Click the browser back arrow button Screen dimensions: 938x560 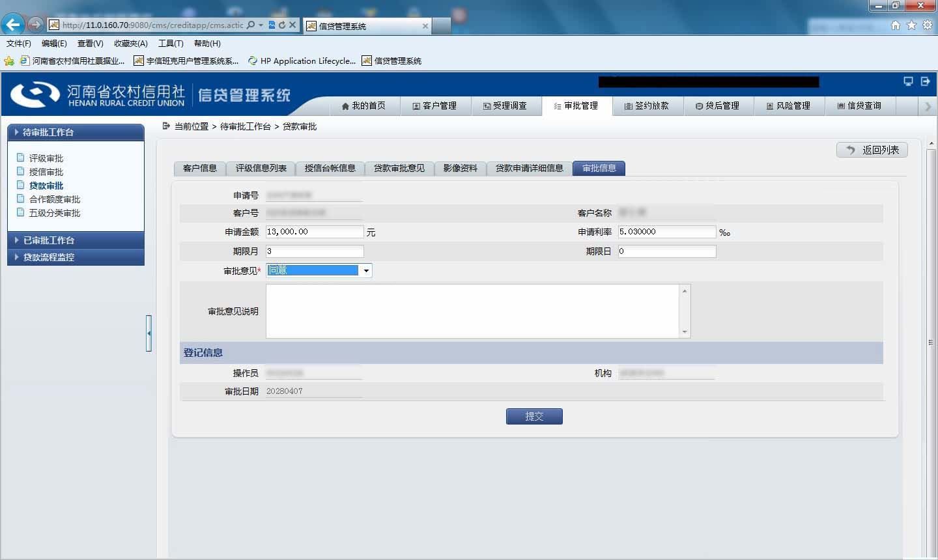coord(13,25)
